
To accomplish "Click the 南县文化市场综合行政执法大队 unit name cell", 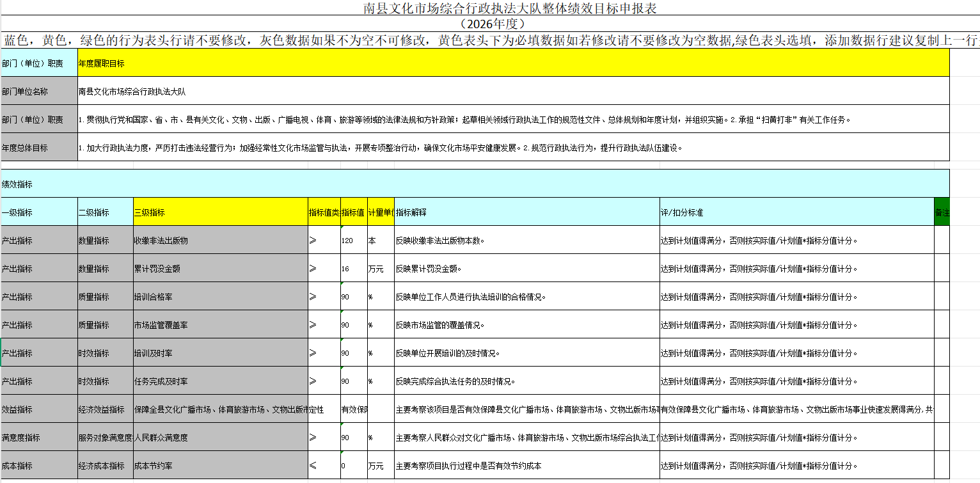I will [513, 91].
